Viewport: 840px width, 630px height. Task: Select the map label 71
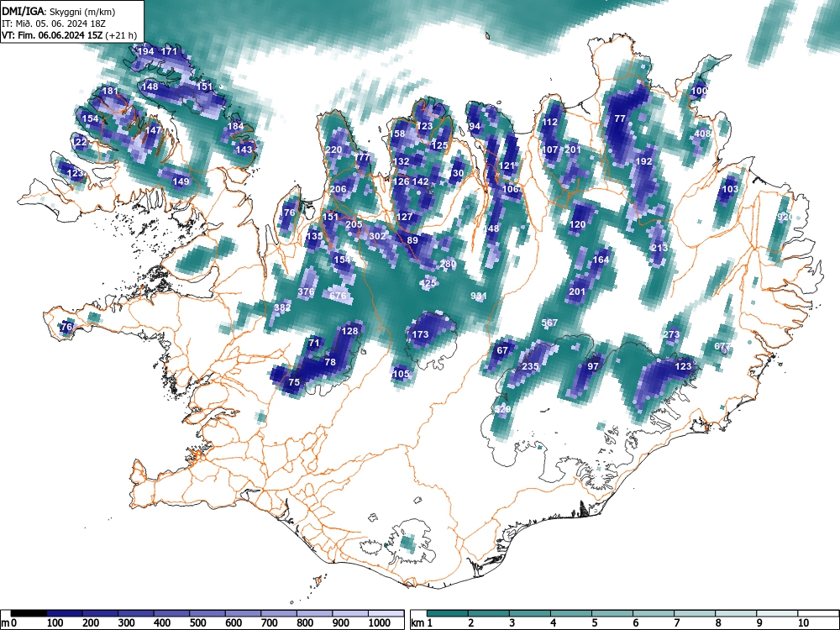(314, 343)
